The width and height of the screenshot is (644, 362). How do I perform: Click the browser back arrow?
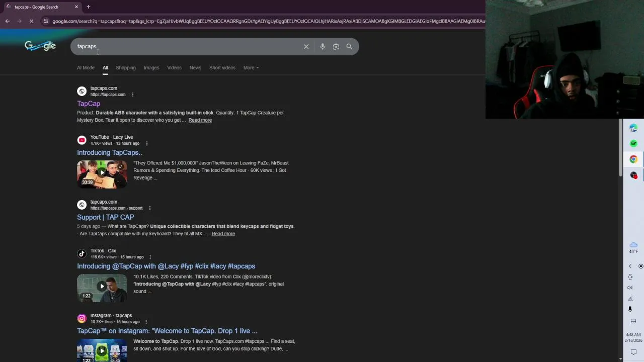pos(8,21)
